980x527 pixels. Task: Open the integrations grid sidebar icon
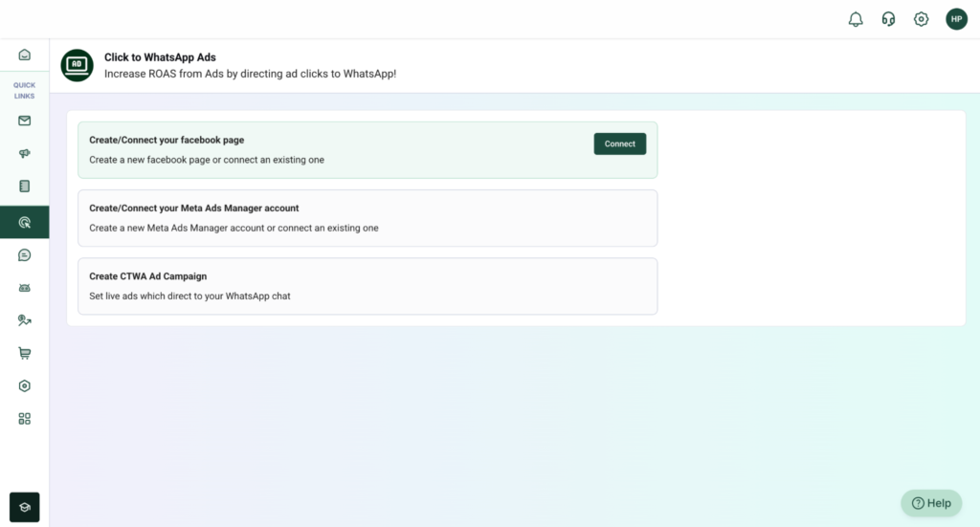coord(24,418)
